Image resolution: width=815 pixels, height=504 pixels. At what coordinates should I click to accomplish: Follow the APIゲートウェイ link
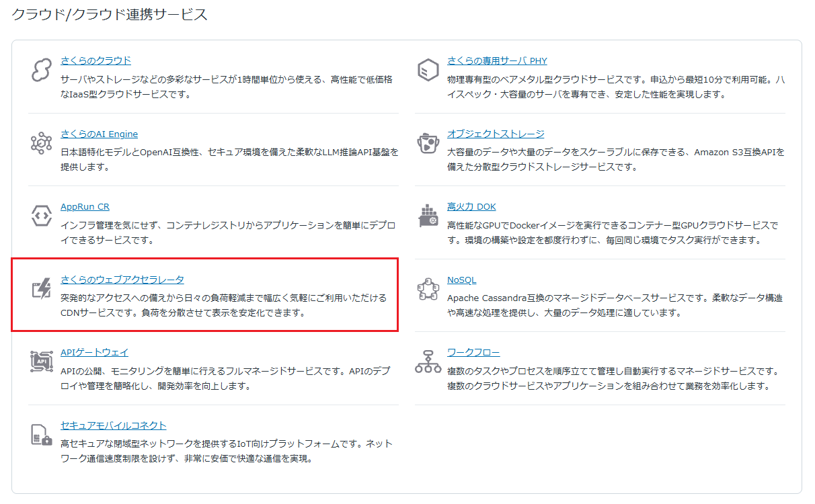(94, 352)
